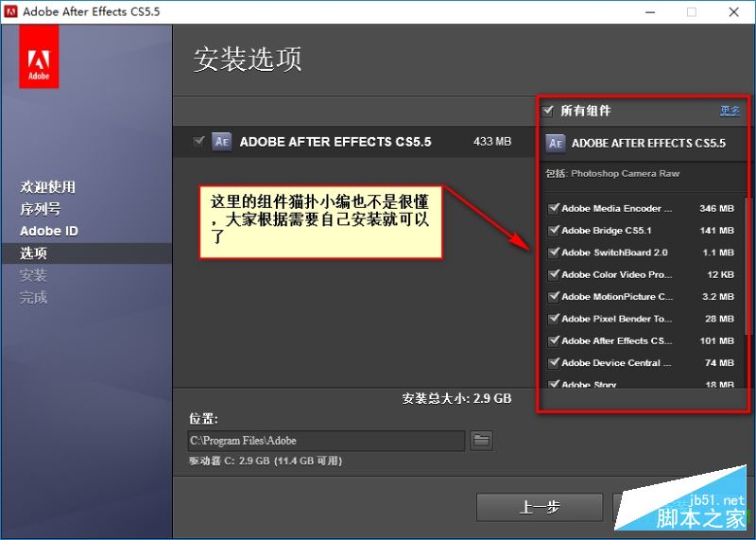Select Adobe ID step in sidebar
This screenshot has width=756, height=540.
(49, 231)
